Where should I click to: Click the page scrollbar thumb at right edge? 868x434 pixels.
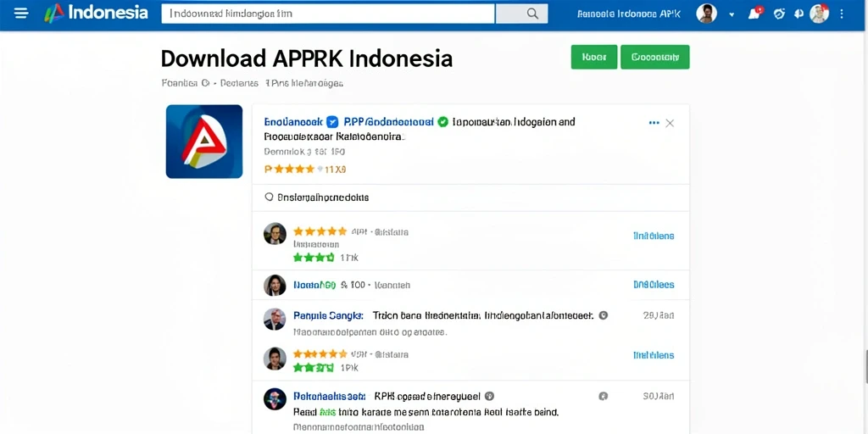click(865, 367)
